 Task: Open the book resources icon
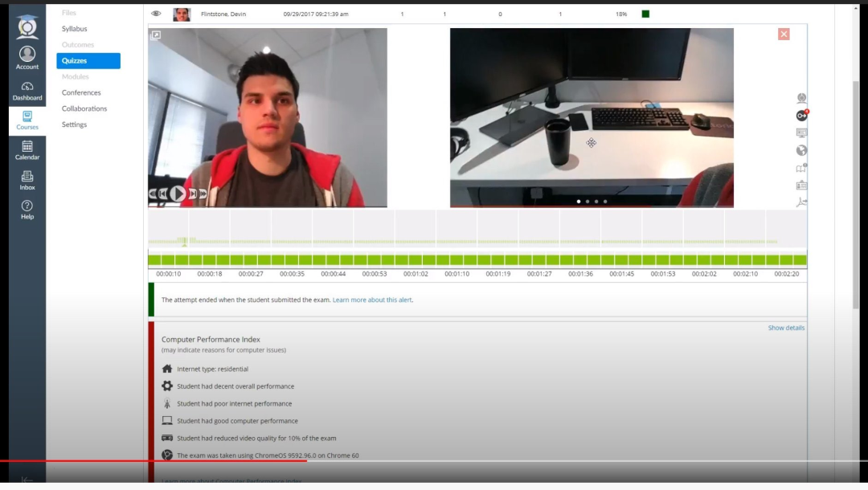pos(801,168)
